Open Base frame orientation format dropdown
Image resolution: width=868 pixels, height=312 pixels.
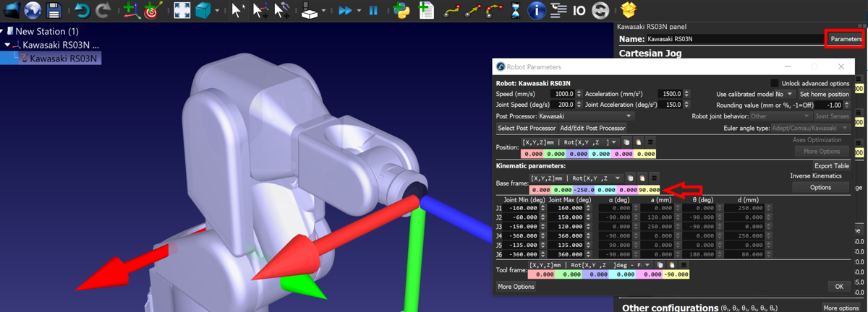pos(576,178)
